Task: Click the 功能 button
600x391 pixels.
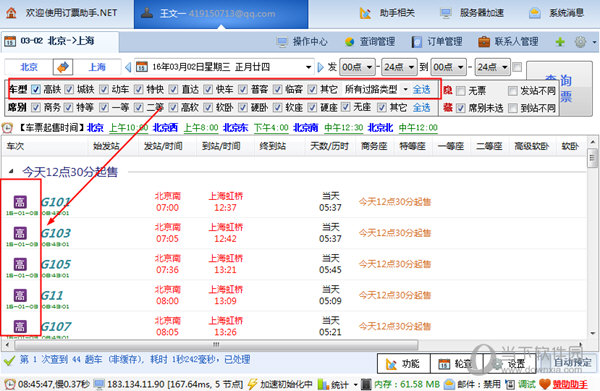Action: (x=403, y=363)
